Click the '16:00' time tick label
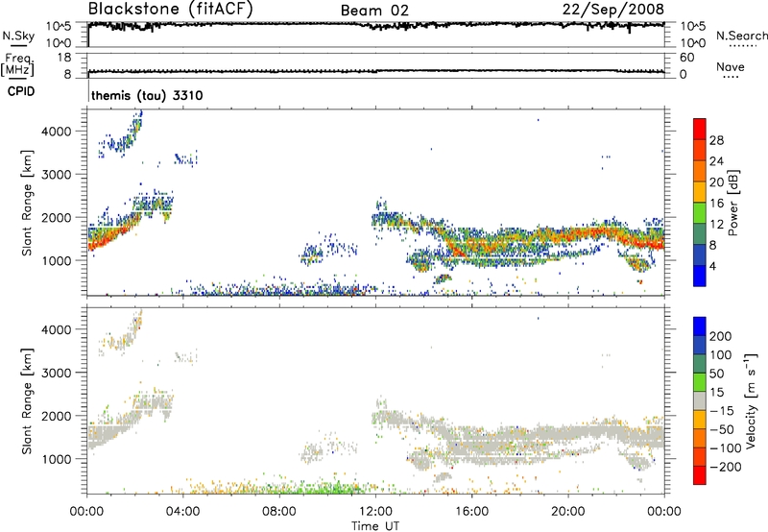Screen dimensions: 768x532 point(471,512)
